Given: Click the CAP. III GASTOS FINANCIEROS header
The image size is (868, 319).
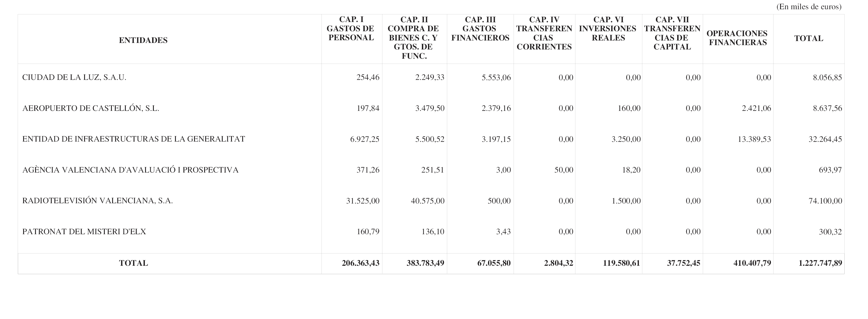Looking at the screenshot, I should (480, 29).
